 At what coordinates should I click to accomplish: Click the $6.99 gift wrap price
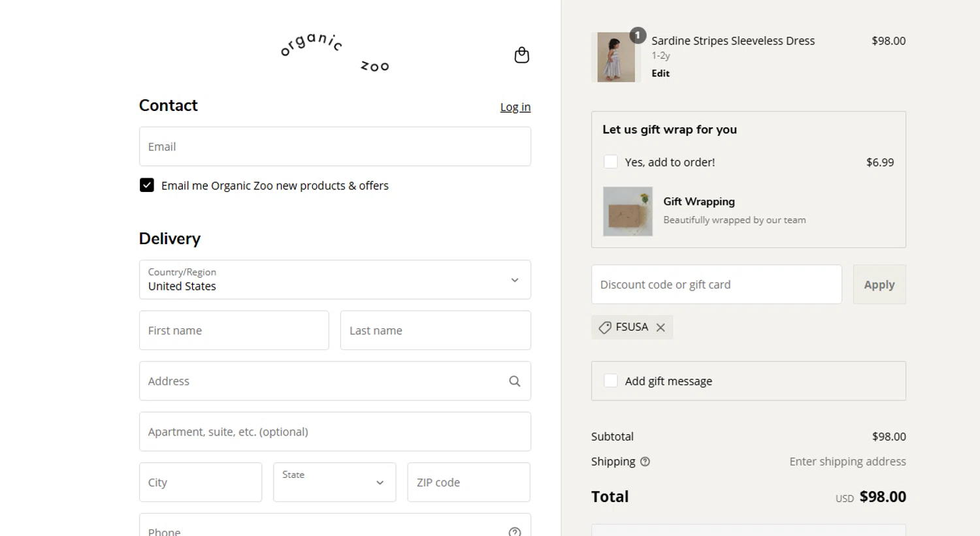tap(880, 162)
